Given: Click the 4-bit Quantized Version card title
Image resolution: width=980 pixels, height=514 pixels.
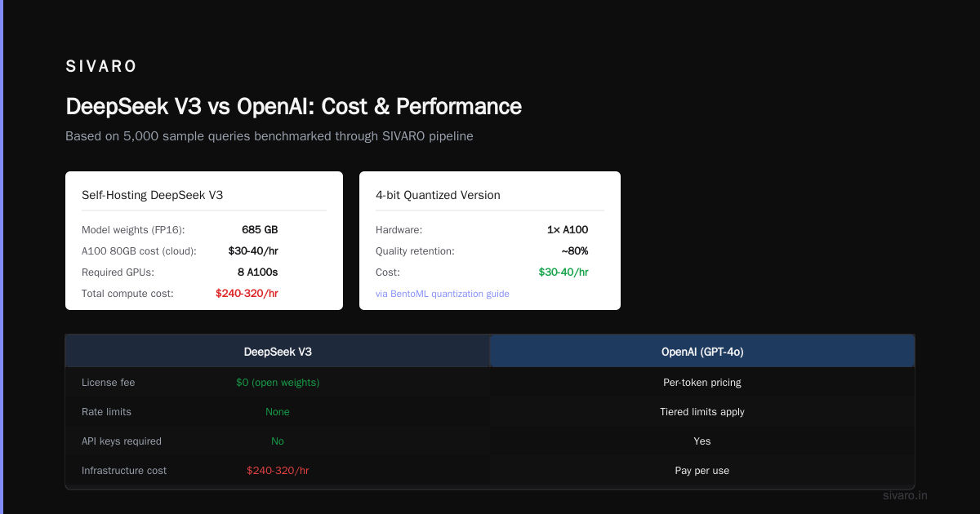Looking at the screenshot, I should [438, 195].
